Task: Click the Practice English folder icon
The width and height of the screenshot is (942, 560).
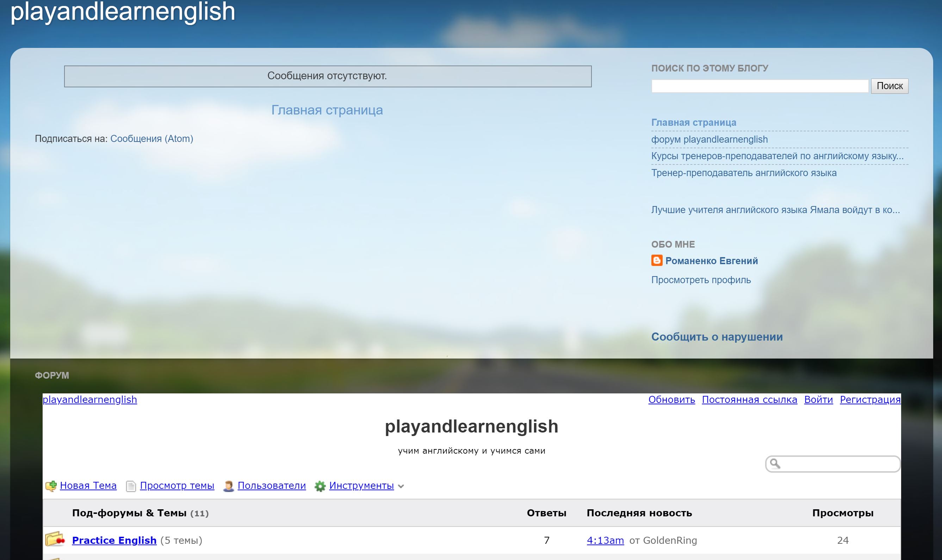Action: click(55, 540)
